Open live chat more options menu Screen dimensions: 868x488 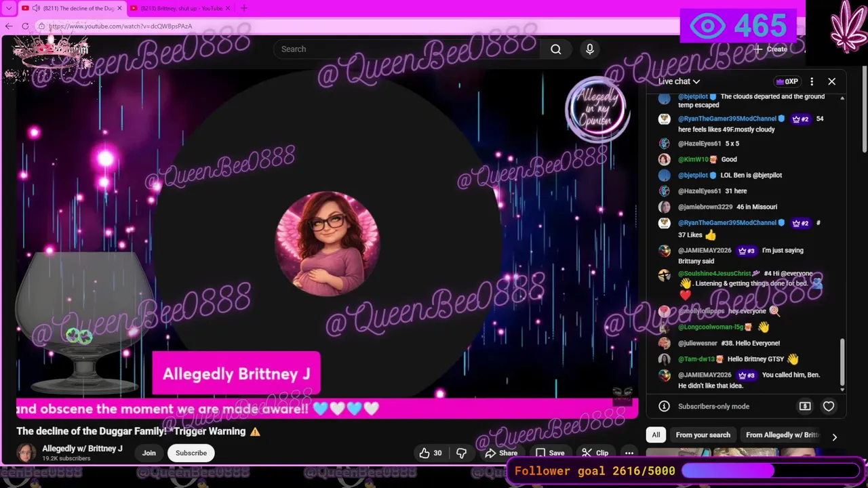812,81
